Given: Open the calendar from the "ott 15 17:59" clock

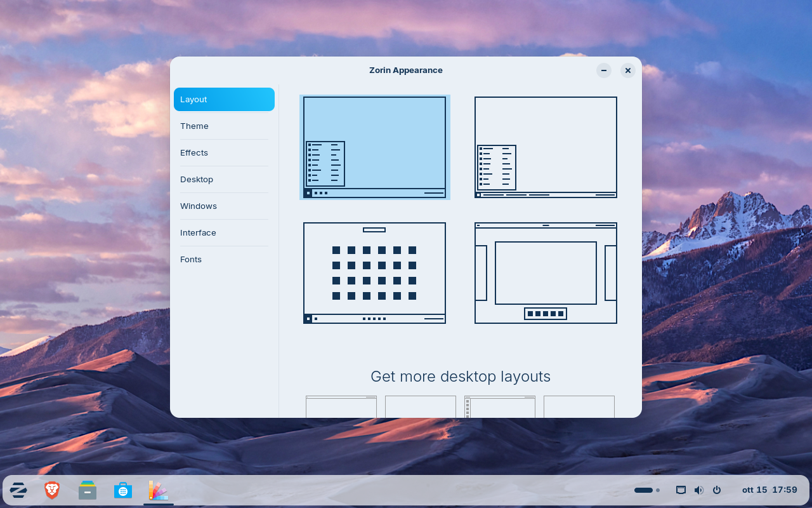Looking at the screenshot, I should click(x=769, y=490).
